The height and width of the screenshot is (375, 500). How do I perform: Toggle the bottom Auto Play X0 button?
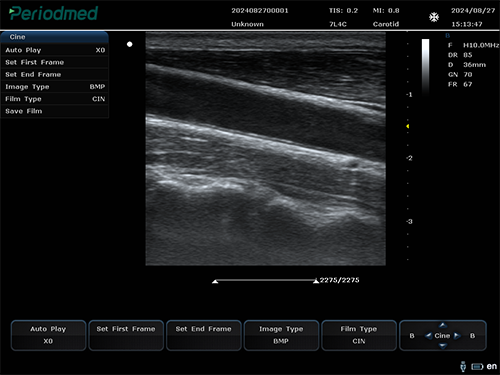[48, 335]
